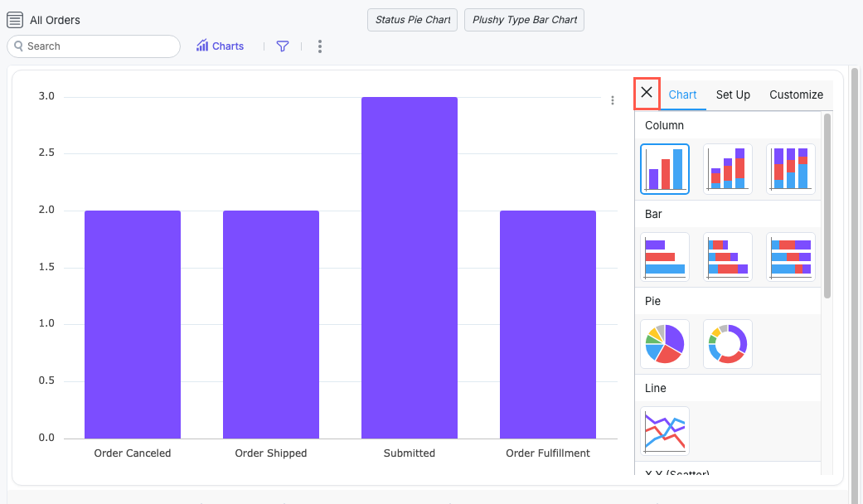Select the grouped column chart type

coord(665,169)
